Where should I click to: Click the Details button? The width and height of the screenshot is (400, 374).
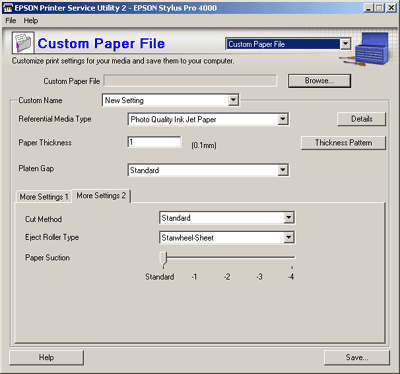[361, 119]
